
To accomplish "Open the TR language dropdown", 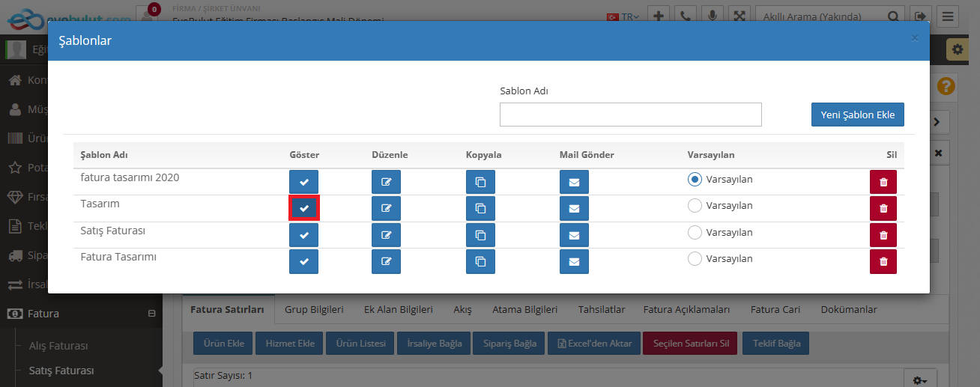I will coord(627,16).
